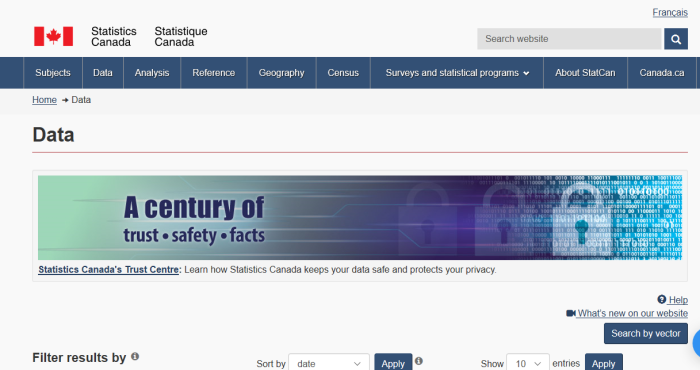Switch language with the Français link
The width and height of the screenshot is (700, 370).
[x=670, y=12]
